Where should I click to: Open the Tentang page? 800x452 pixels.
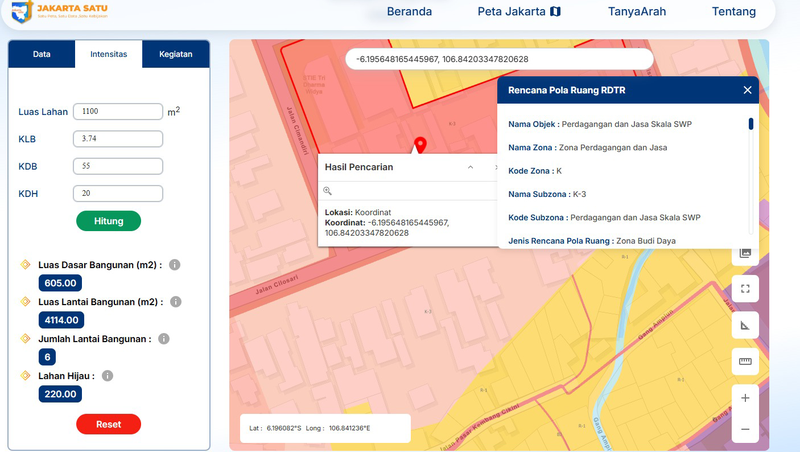click(x=734, y=11)
